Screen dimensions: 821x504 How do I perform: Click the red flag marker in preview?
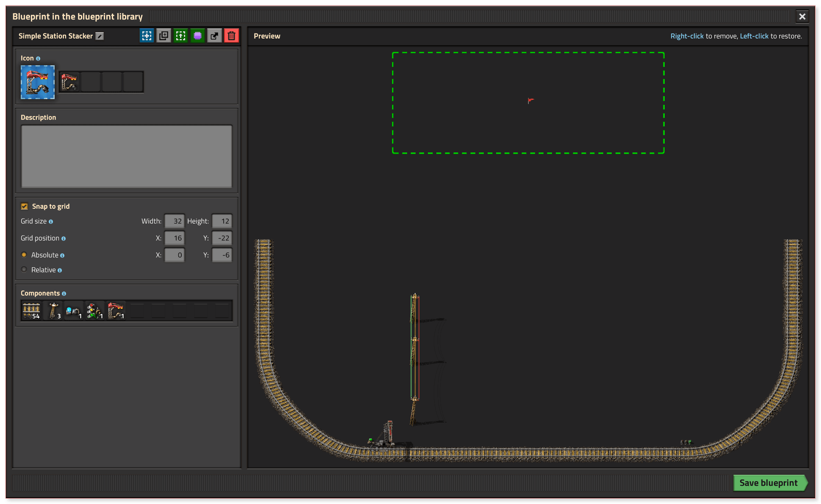pyautogui.click(x=530, y=101)
